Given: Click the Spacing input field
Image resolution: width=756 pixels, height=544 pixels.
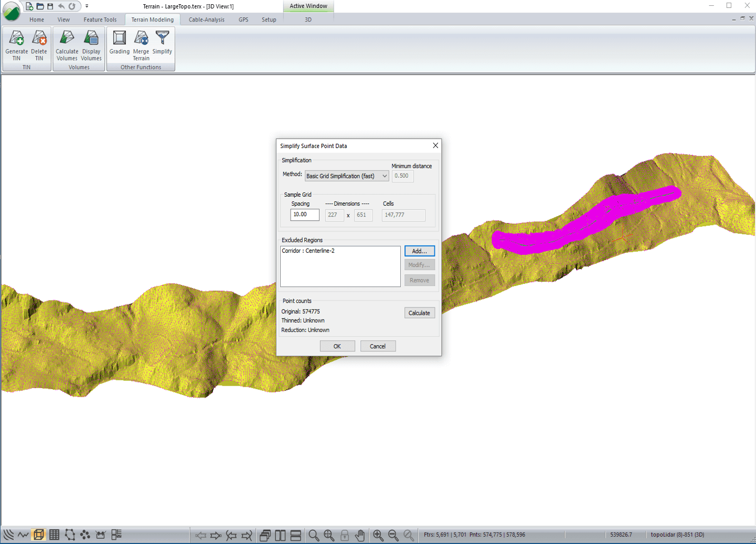Looking at the screenshot, I should (x=304, y=215).
